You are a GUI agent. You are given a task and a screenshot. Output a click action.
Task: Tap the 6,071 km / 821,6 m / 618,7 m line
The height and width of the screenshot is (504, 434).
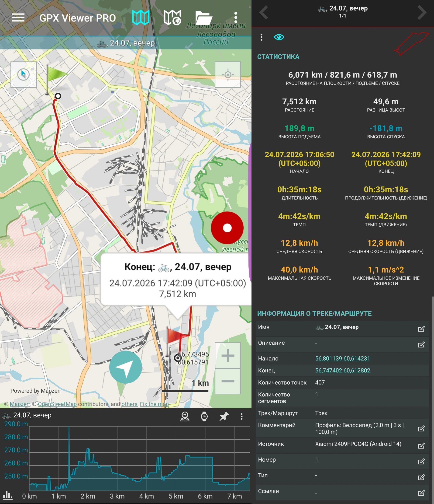pos(343,75)
